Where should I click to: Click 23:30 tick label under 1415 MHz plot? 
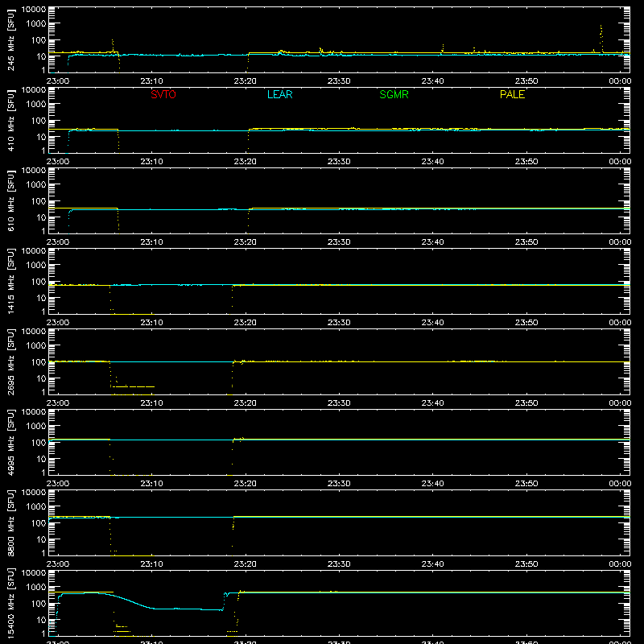pyautogui.click(x=339, y=323)
